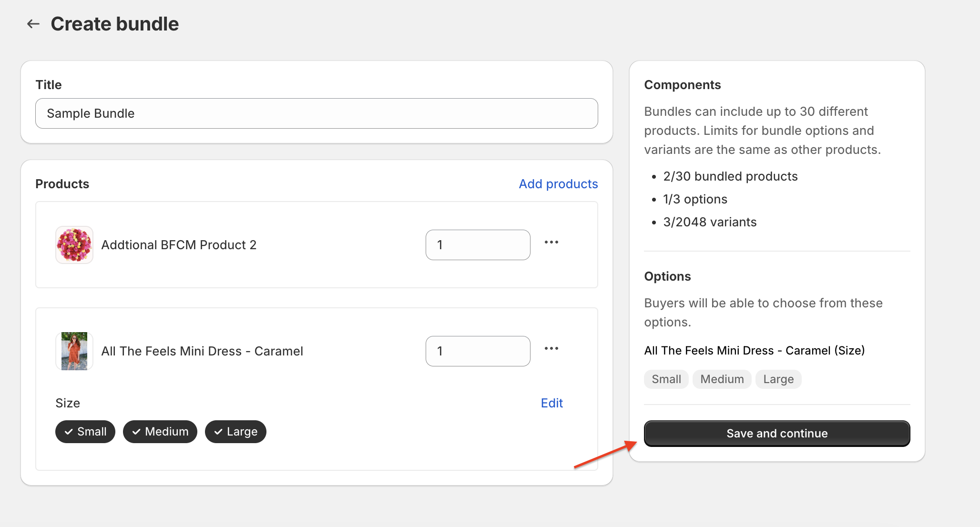Screen dimensions: 980x527
Task: Click Edit beside the Size option
Action: [x=551, y=403]
